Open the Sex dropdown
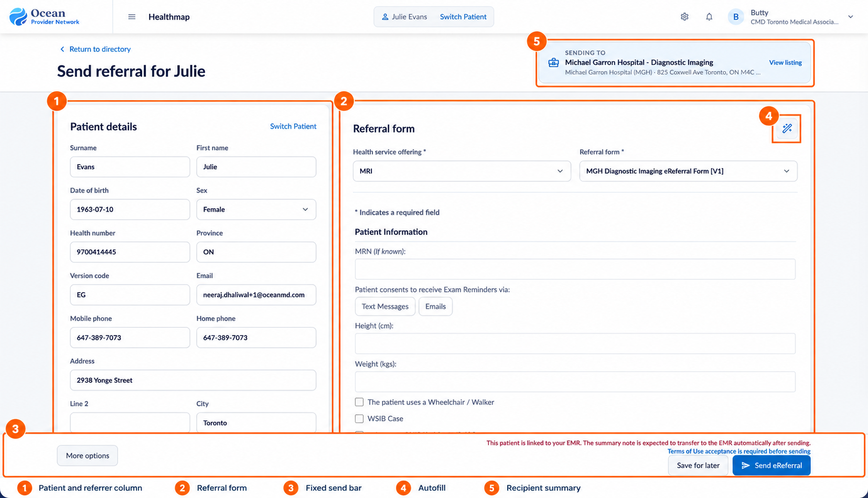 click(x=256, y=209)
